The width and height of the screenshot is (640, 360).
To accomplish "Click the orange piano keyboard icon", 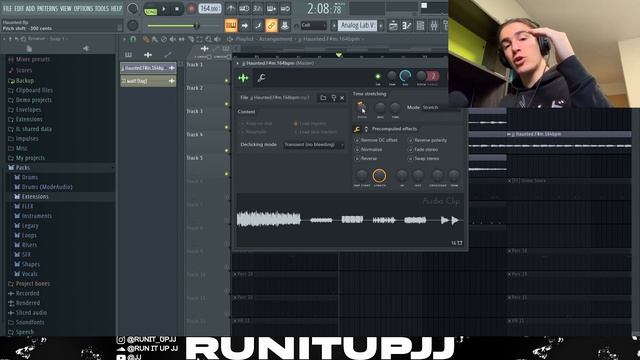I will click(231, 26).
